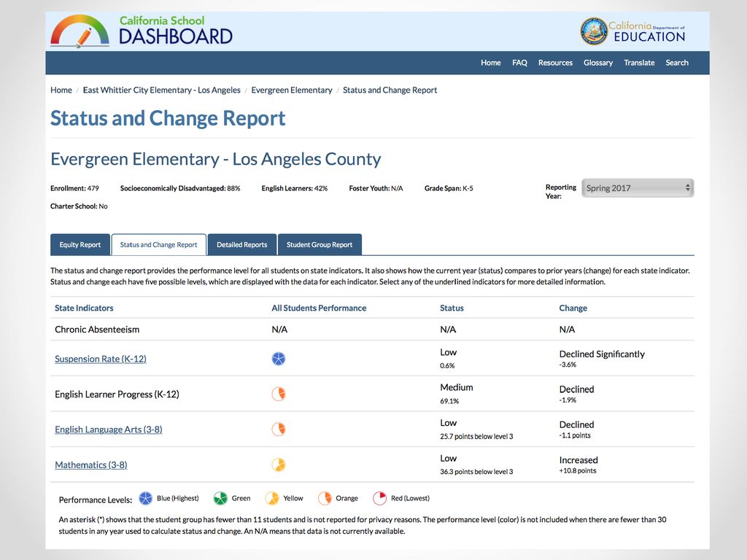This screenshot has height=560, width=747.
Task: Click the All Students Performance column header
Action: (319, 308)
